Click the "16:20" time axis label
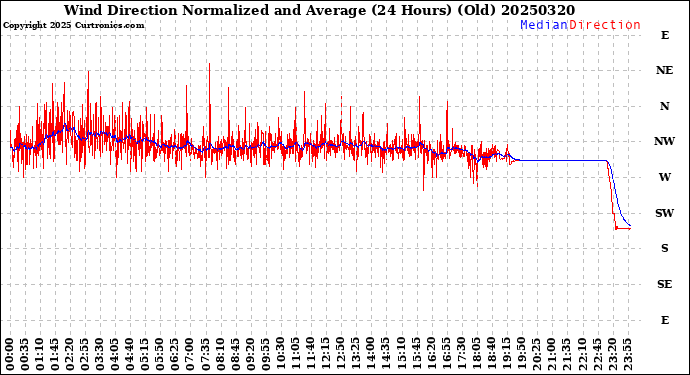This screenshot has width=690, height=375. tap(431, 355)
